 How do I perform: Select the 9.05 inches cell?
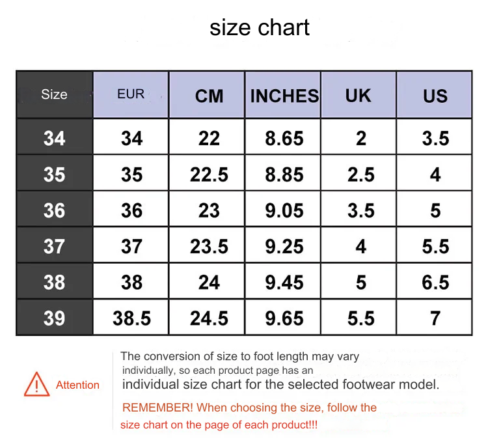tap(284, 210)
